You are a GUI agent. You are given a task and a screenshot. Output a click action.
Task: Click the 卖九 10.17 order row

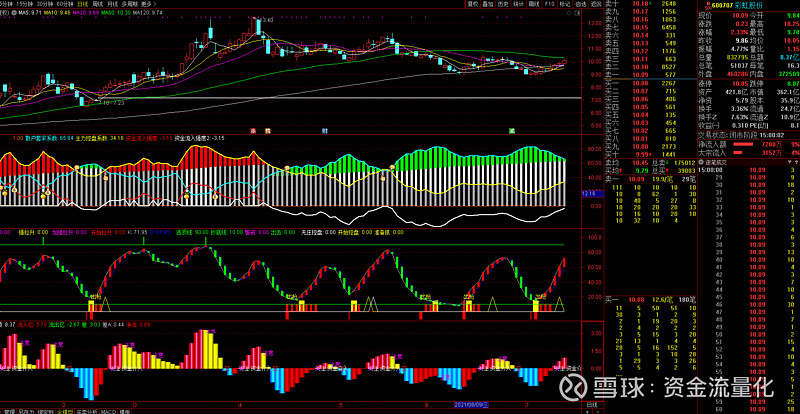[x=651, y=11]
